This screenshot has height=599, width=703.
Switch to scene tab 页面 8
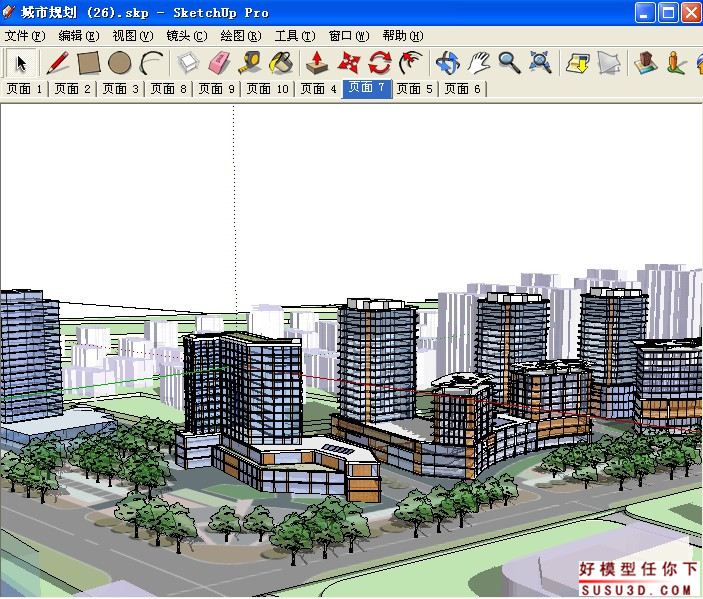pyautogui.click(x=169, y=89)
